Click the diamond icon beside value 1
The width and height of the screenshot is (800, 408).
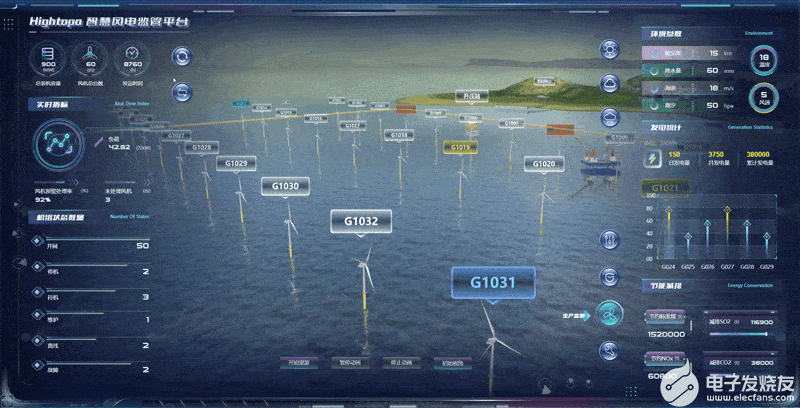[x=37, y=315]
